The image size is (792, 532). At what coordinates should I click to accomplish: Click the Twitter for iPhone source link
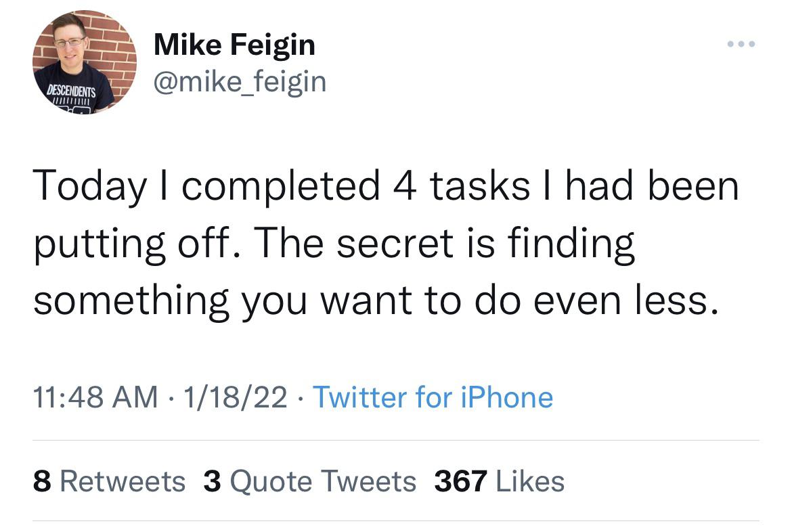pos(433,397)
